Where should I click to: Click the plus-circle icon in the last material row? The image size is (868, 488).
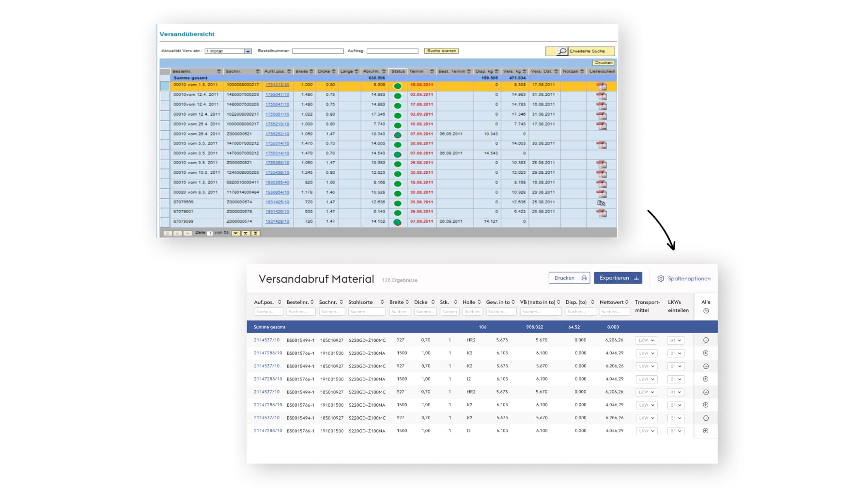706,431
